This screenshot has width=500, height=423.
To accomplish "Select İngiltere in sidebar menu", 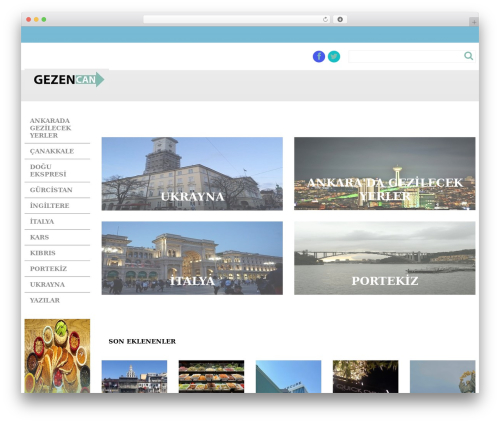I will click(x=50, y=206).
